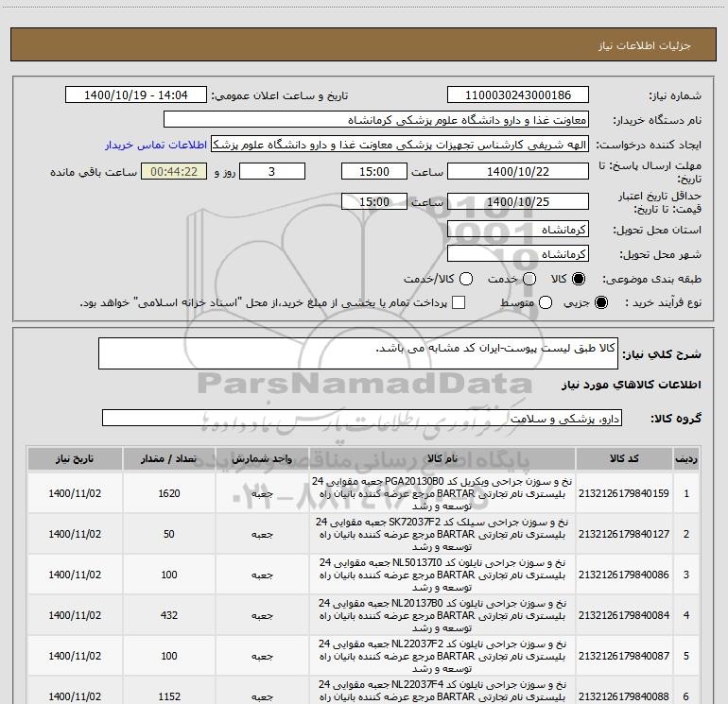
Task: Click quantity 1152 in row 6
Action: (x=169, y=696)
